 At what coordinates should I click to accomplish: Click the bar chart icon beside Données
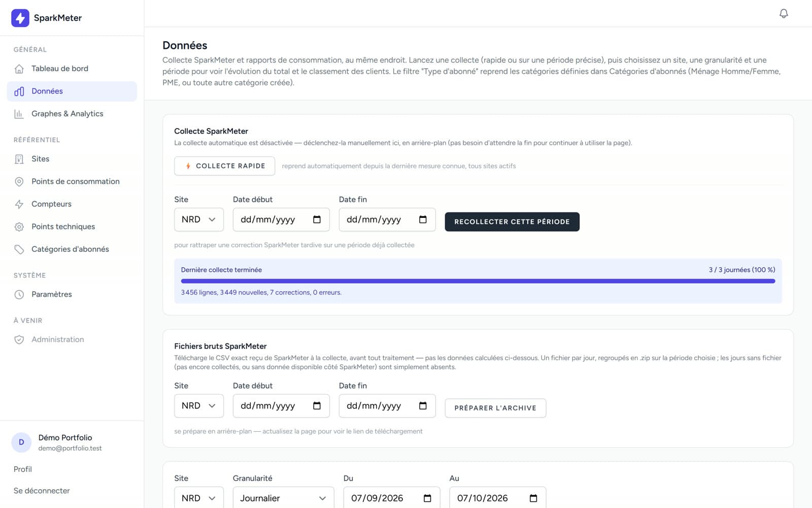pyautogui.click(x=19, y=91)
